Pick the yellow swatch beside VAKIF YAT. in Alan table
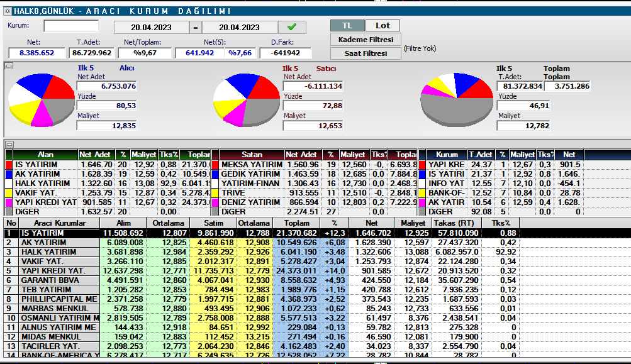Viewport: 631px width, 364px height. coord(9,193)
